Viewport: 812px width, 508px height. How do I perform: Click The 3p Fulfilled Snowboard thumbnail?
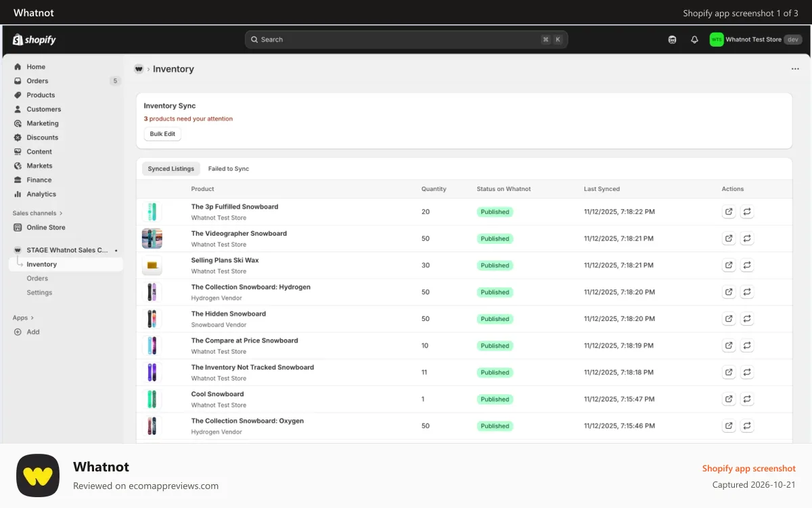[x=152, y=212]
